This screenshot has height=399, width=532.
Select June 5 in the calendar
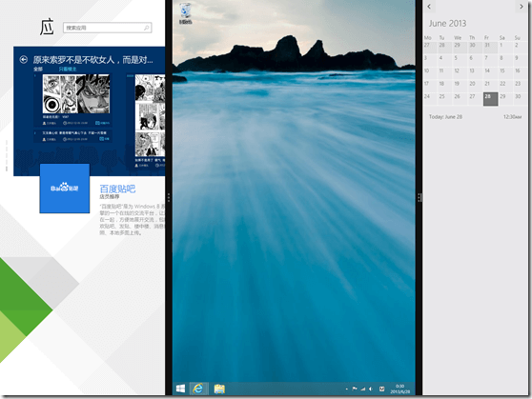pos(460,60)
